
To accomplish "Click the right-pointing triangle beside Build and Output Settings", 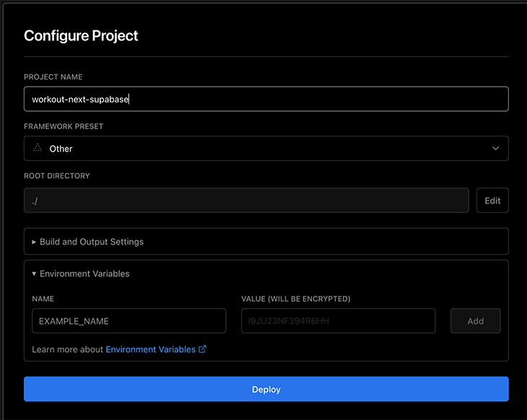I will click(34, 242).
